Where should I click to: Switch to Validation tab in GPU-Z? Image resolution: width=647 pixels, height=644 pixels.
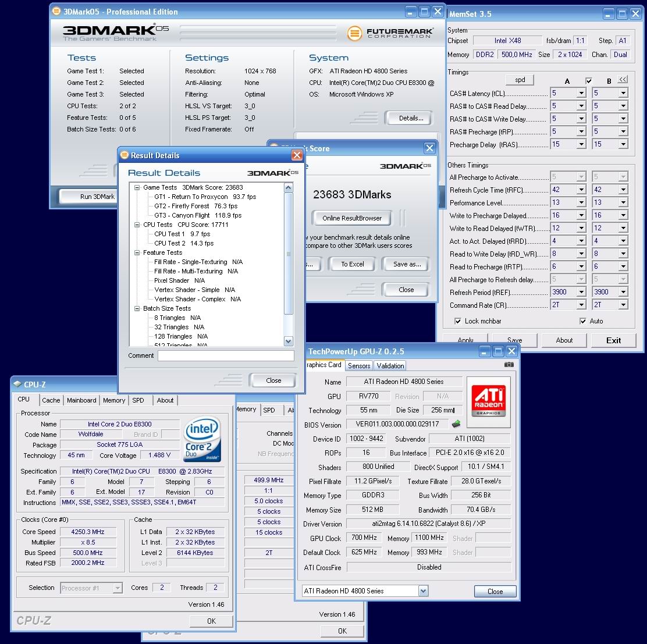[x=390, y=365]
